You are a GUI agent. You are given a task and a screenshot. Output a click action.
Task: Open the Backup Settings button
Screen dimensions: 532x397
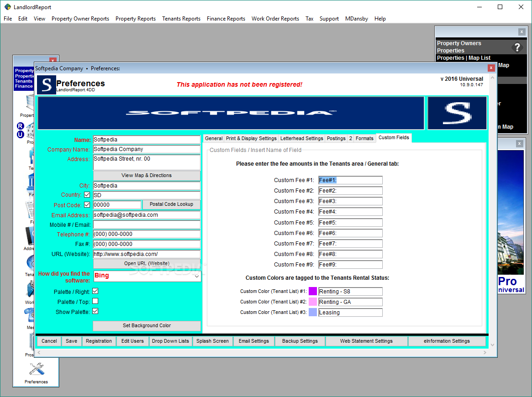pyautogui.click(x=300, y=341)
